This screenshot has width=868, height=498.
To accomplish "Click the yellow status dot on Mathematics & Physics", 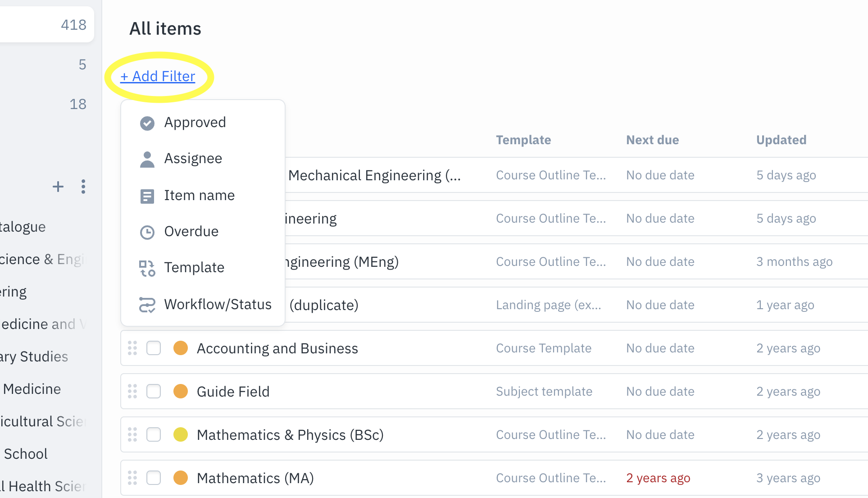I will click(180, 434).
